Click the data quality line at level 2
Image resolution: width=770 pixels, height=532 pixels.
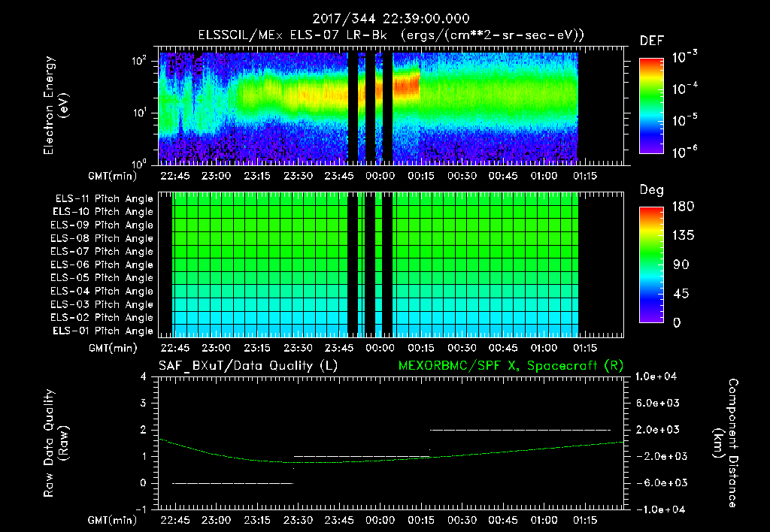(520, 430)
